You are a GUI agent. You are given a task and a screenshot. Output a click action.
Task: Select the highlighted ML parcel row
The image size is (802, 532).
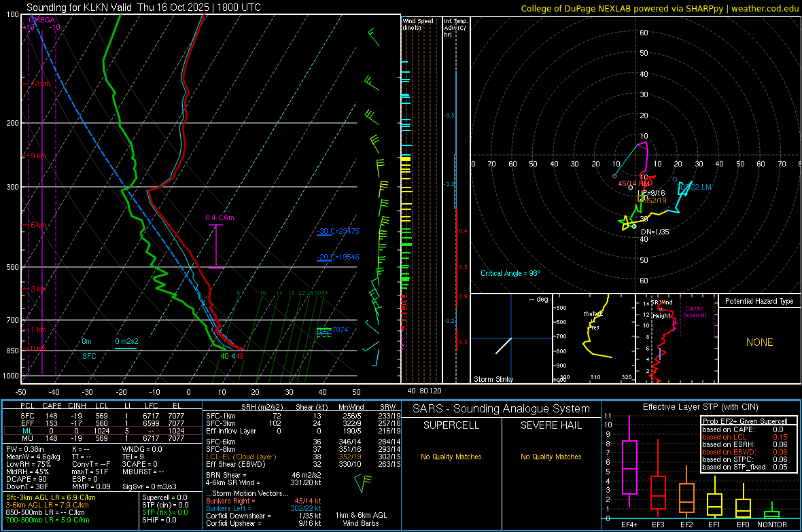[x=103, y=431]
